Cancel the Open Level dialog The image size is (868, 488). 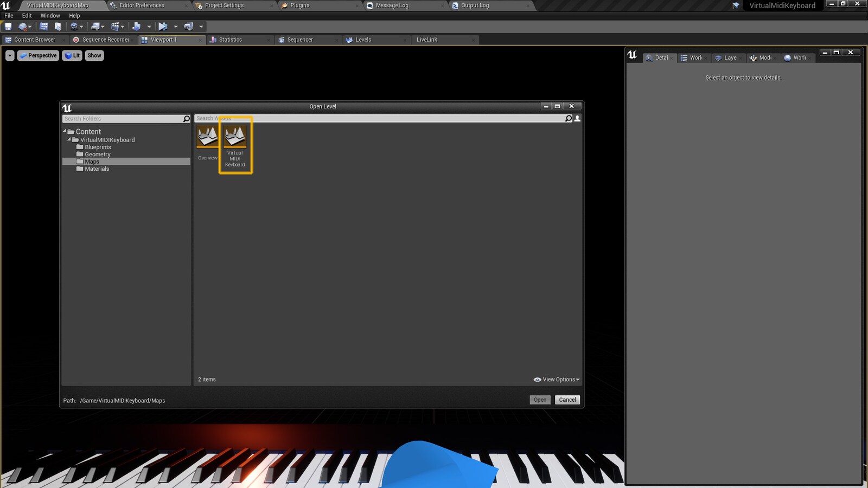(x=567, y=400)
